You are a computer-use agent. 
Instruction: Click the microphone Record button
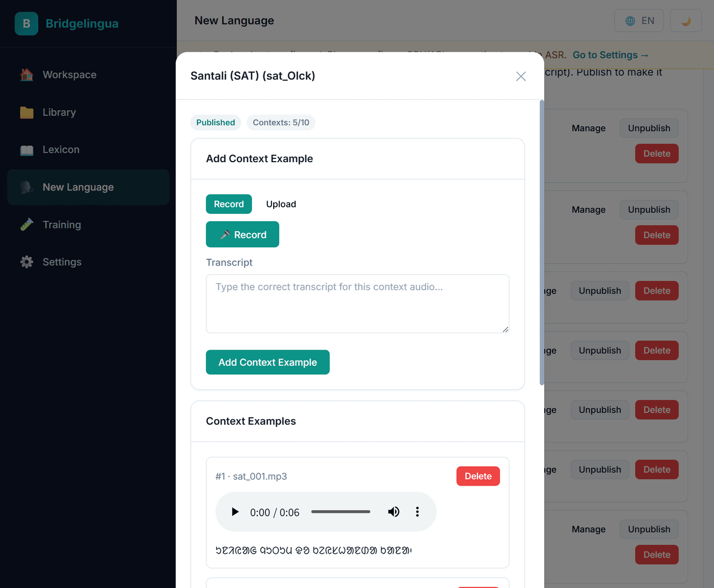click(x=242, y=234)
